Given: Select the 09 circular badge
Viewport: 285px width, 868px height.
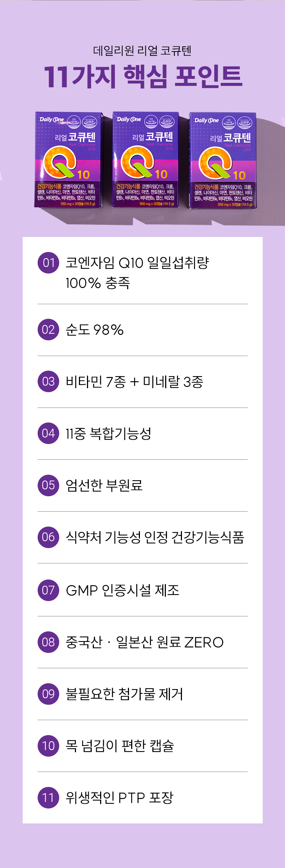Looking at the screenshot, I should tap(48, 694).
